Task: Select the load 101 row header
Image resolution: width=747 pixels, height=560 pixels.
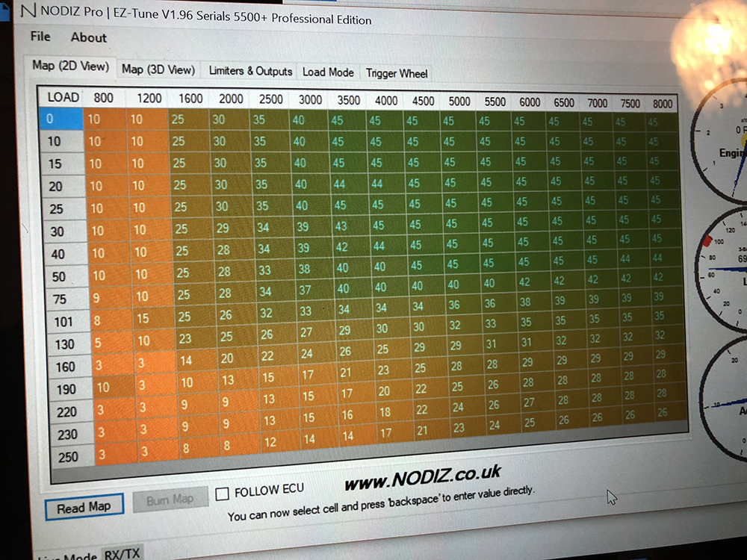Action: coord(69,322)
